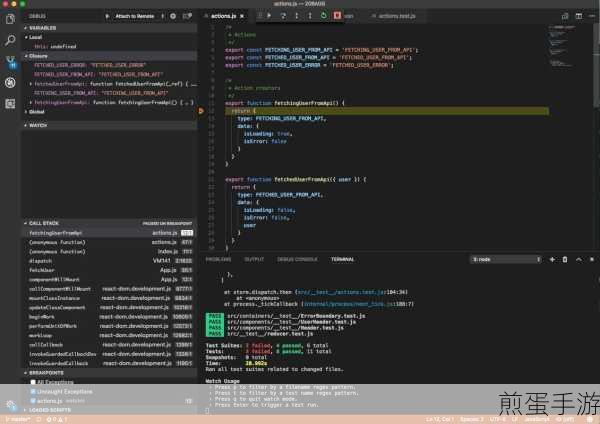The width and height of the screenshot is (600, 424).
Task: Click Step Into in the debug toolbar
Action: point(297,16)
